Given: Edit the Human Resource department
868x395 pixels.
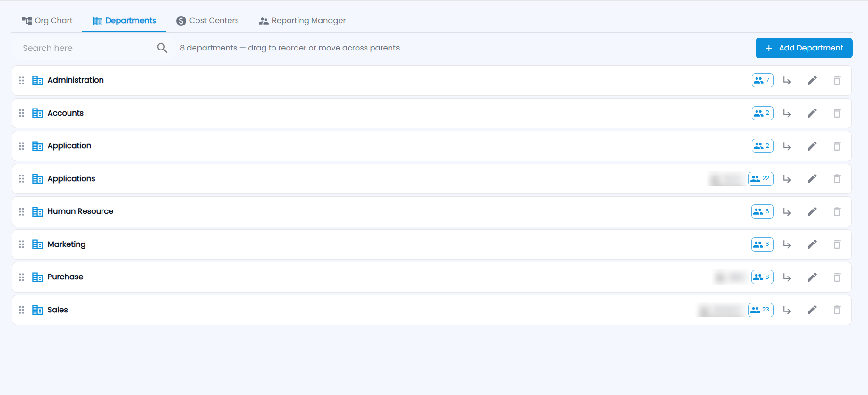Looking at the screenshot, I should [x=812, y=212].
